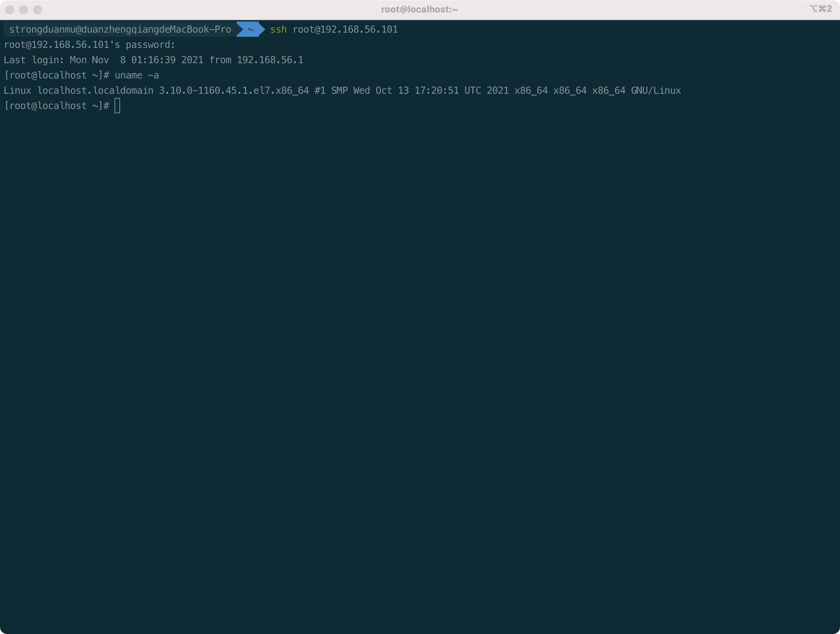Click the empty terminal area below prompt
The height and width of the screenshot is (634, 840).
418,342
